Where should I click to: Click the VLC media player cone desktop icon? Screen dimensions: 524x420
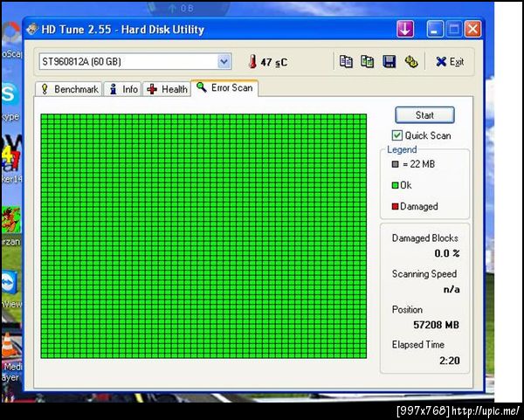coord(9,345)
